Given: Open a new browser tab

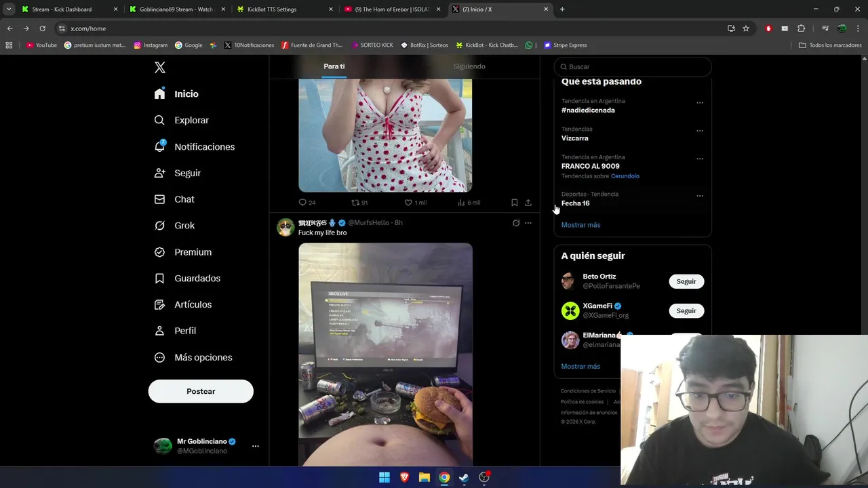Looking at the screenshot, I should pos(562,9).
